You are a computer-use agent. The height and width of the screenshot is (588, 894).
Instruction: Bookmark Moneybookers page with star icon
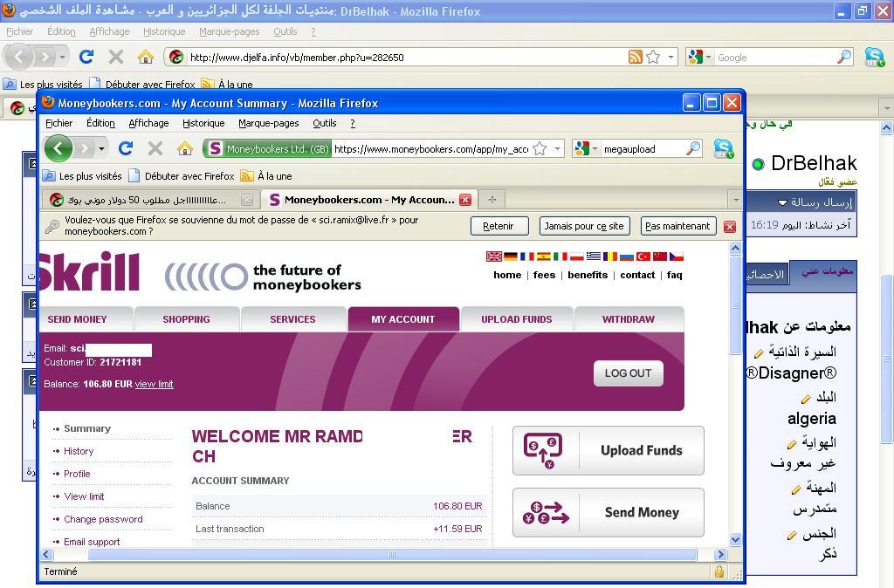[540, 148]
